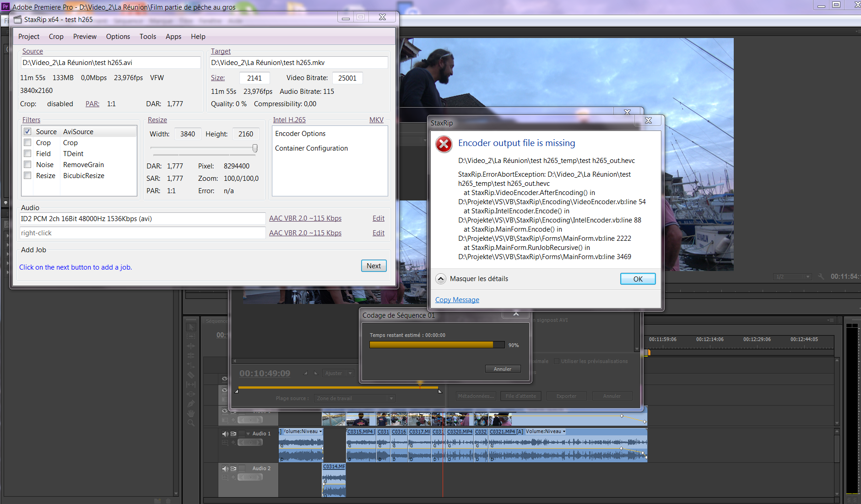Click Audio 2 show keyframes icon
861x504 pixels.
(x=233, y=477)
